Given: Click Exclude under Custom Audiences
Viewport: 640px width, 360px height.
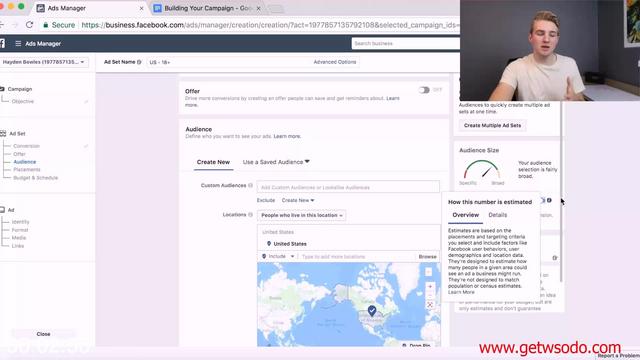Looking at the screenshot, I should pos(266,200).
